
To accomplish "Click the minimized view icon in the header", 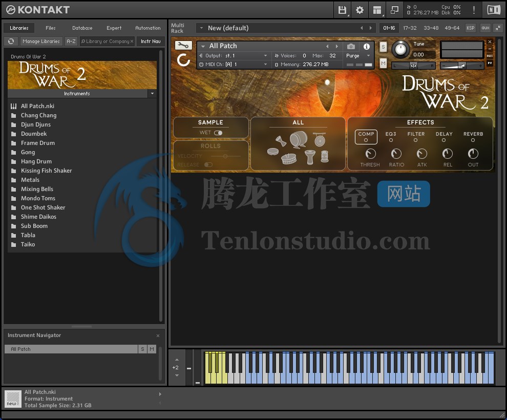I will [x=394, y=10].
